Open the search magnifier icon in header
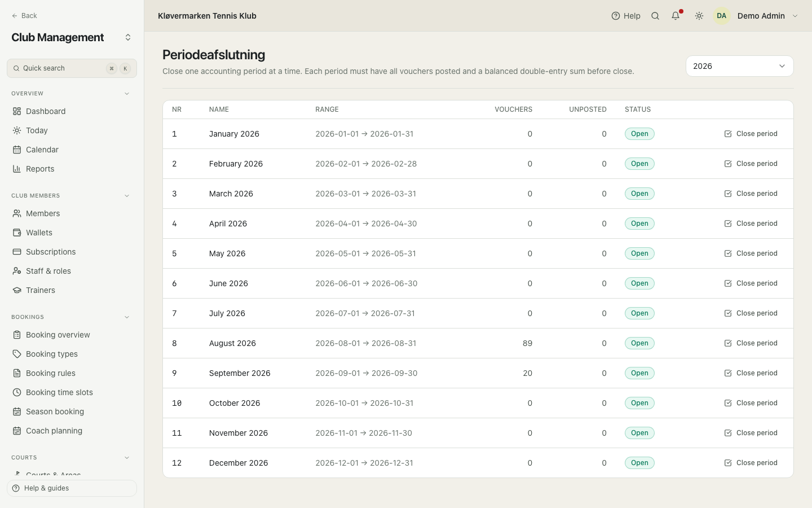 (x=655, y=16)
